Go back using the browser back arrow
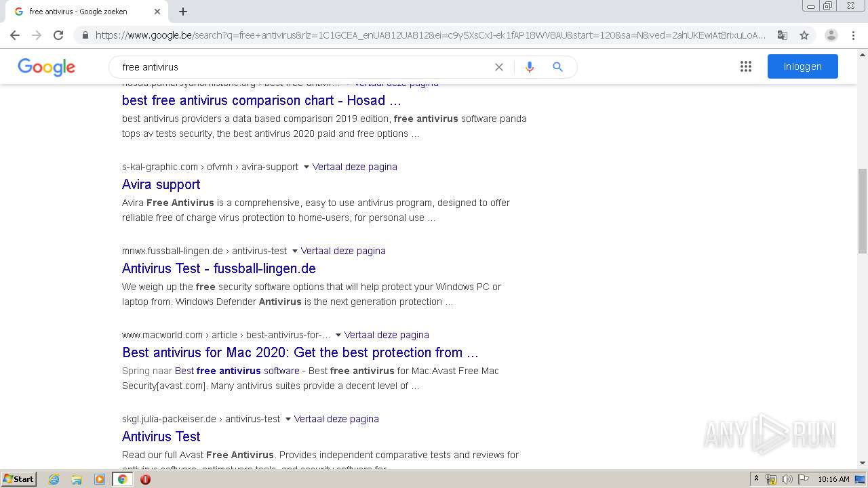The height and width of the screenshot is (488, 868). 15,35
